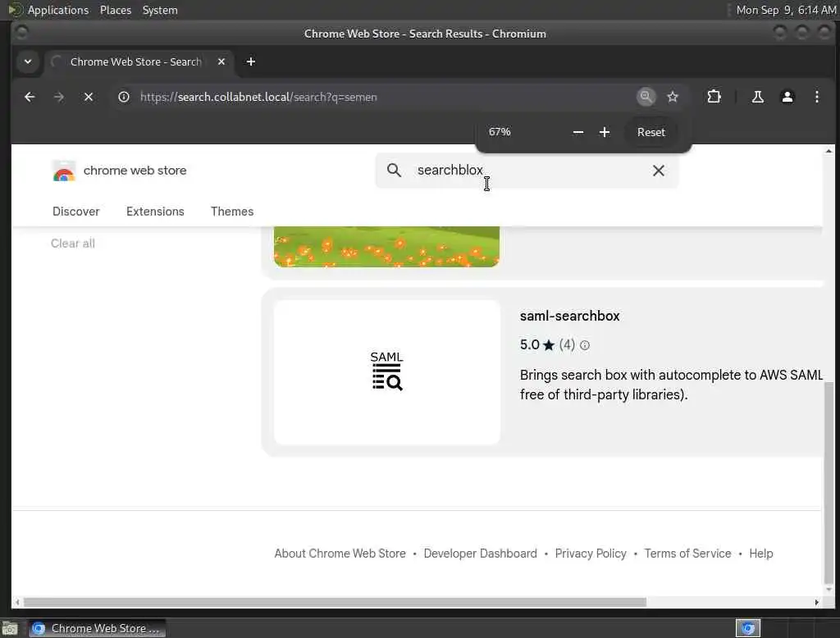Open a new tab with the plus button
840x638 pixels.
pyautogui.click(x=251, y=62)
